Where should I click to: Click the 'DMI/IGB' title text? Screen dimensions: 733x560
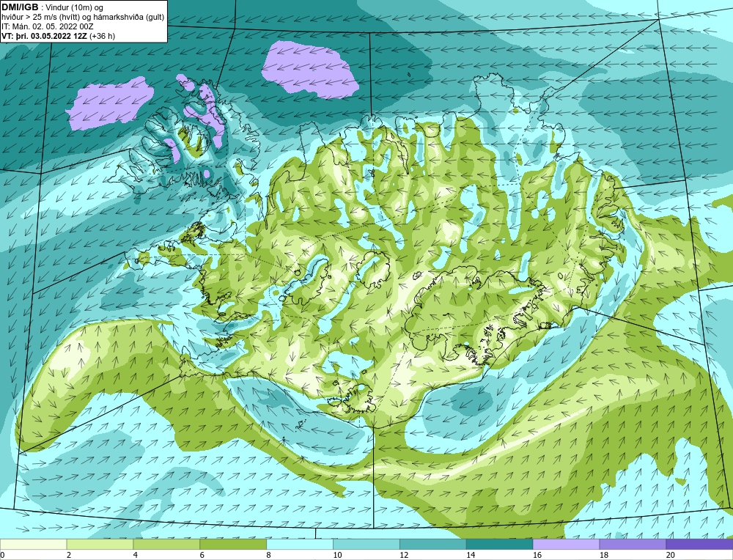(x=20, y=7)
